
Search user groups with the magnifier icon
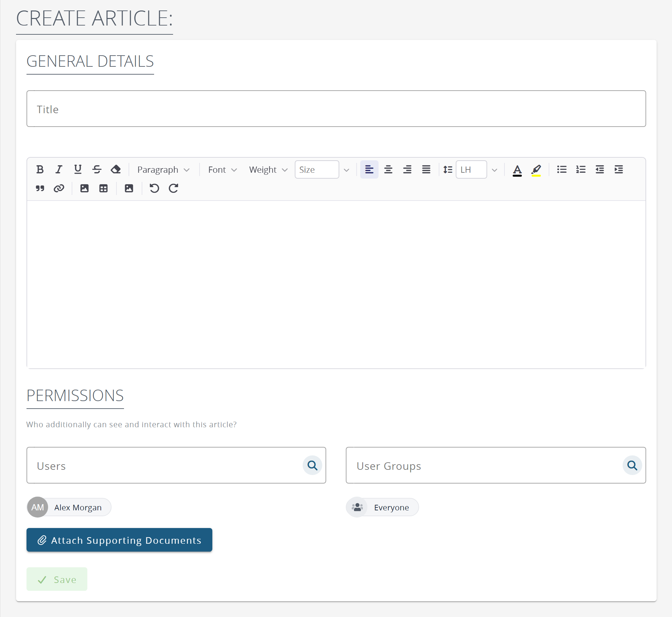coord(632,466)
